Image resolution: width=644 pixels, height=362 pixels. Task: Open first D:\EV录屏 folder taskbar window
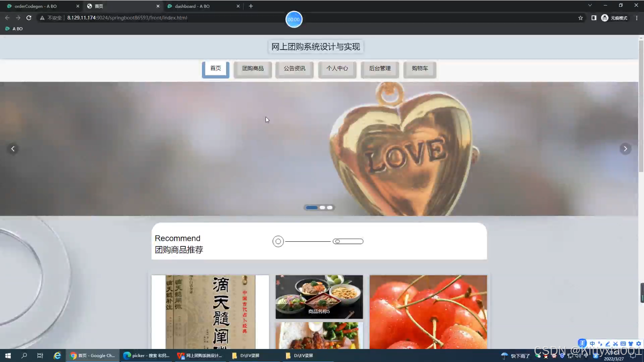(x=254, y=356)
